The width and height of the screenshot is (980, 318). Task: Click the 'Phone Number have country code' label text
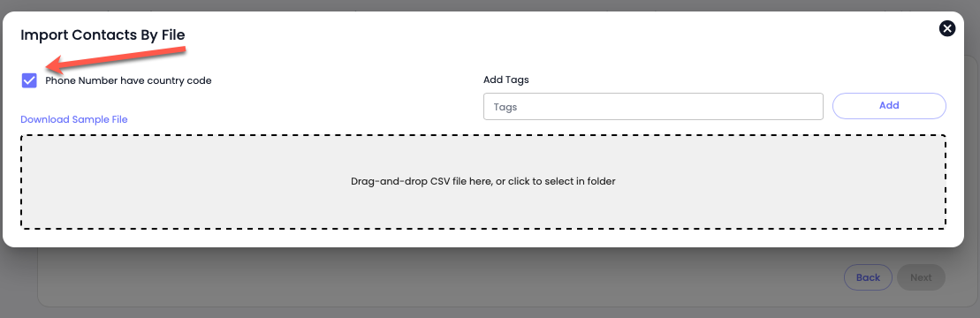tap(128, 80)
